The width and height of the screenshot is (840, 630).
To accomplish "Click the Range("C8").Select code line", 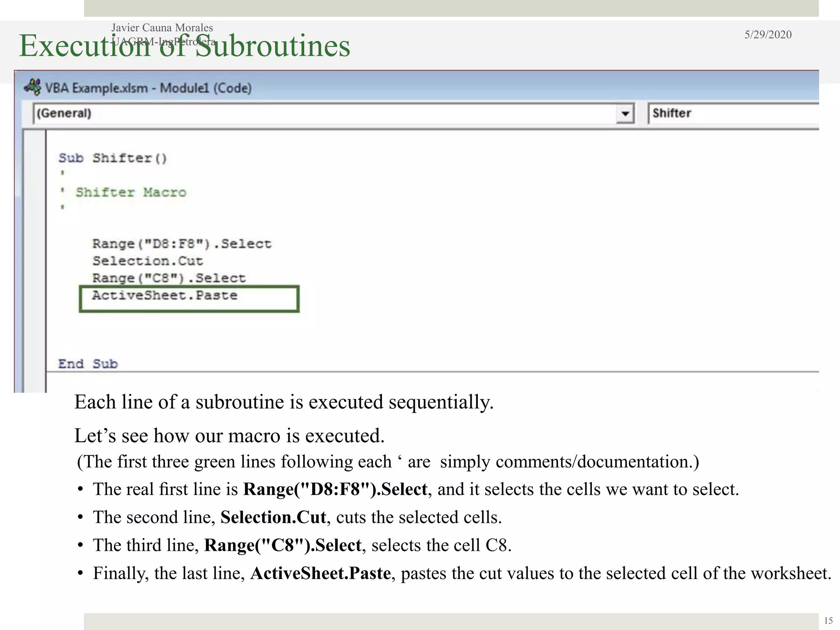I will pyautogui.click(x=169, y=278).
